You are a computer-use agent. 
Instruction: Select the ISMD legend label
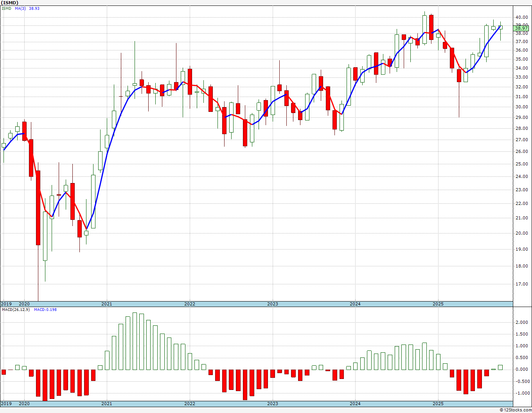click(7, 8)
